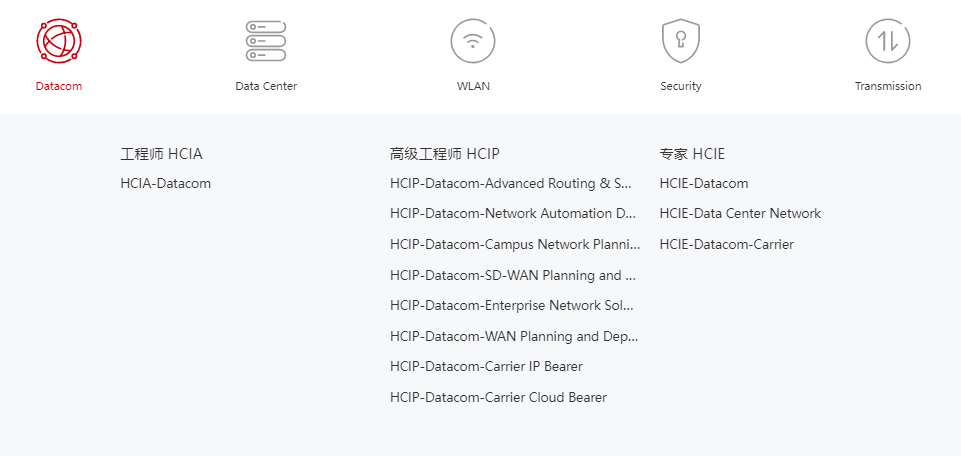The width and height of the screenshot is (961, 456).
Task: Choose the Transmission category label
Action: click(888, 86)
